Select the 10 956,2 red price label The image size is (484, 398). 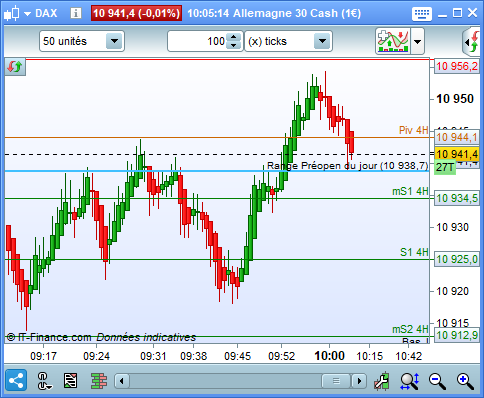click(x=457, y=66)
